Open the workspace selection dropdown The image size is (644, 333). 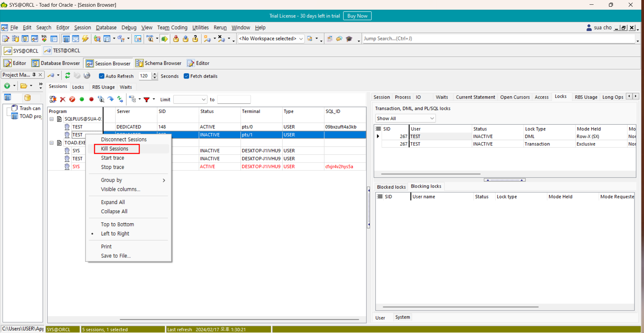pyautogui.click(x=301, y=39)
